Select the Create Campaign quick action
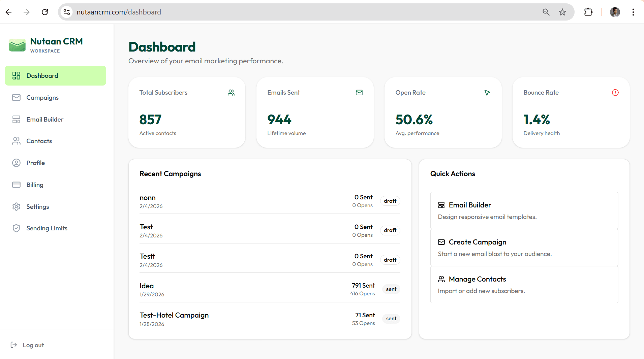Screen dimensions: 644x359 pos(524,248)
